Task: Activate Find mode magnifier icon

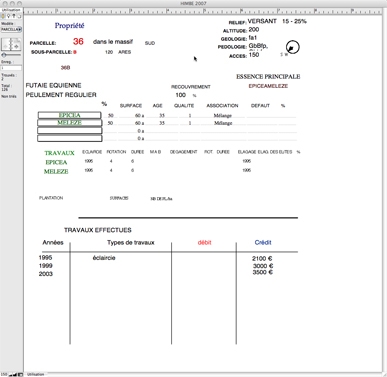Action: tap(9, 16)
